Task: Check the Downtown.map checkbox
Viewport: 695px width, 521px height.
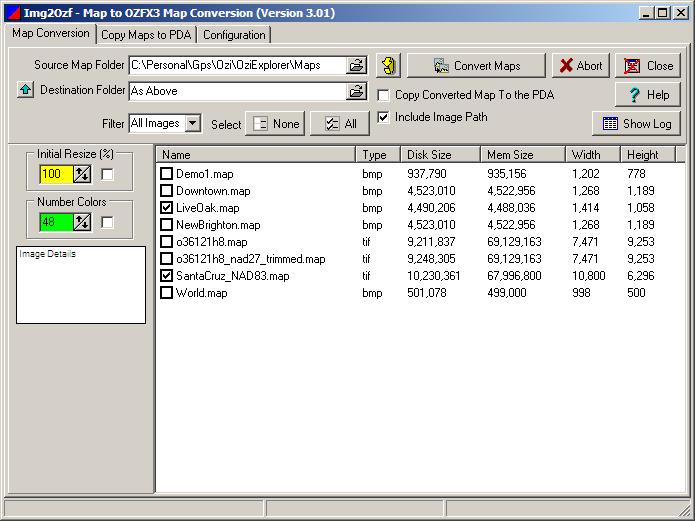Action: click(167, 191)
